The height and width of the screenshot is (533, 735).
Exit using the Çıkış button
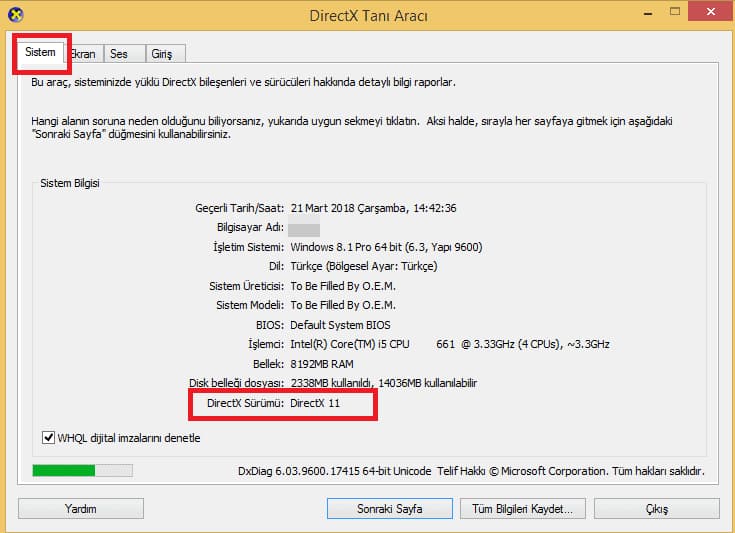point(656,508)
